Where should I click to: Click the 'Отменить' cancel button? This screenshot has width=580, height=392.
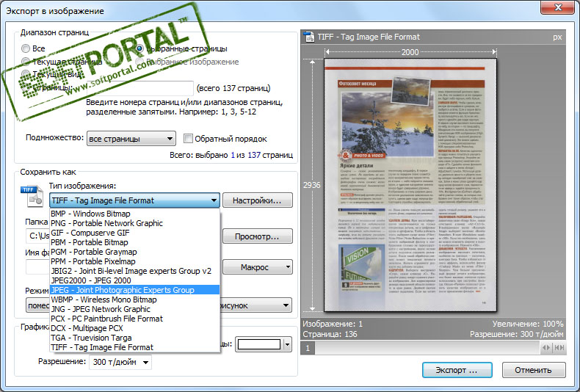tap(534, 370)
